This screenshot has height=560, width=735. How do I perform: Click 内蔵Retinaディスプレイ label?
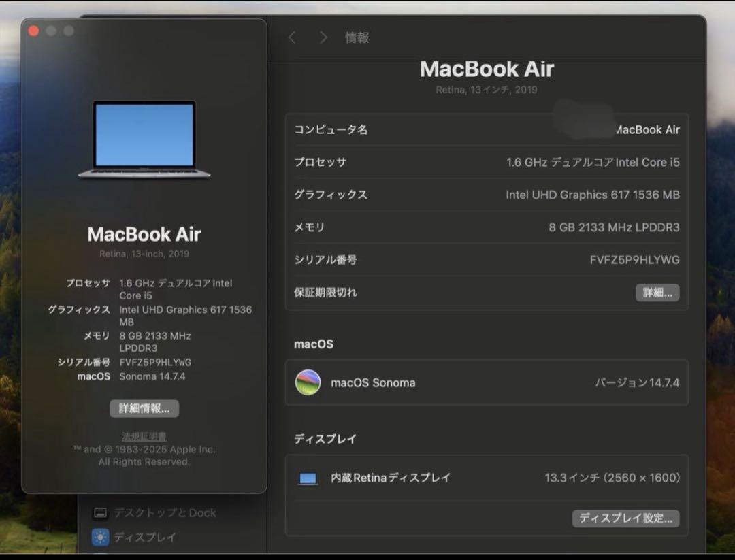391,478
